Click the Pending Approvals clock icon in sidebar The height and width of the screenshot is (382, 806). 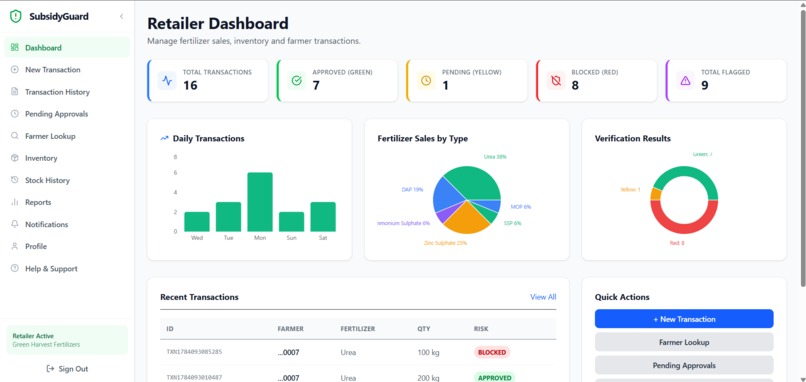click(x=15, y=114)
